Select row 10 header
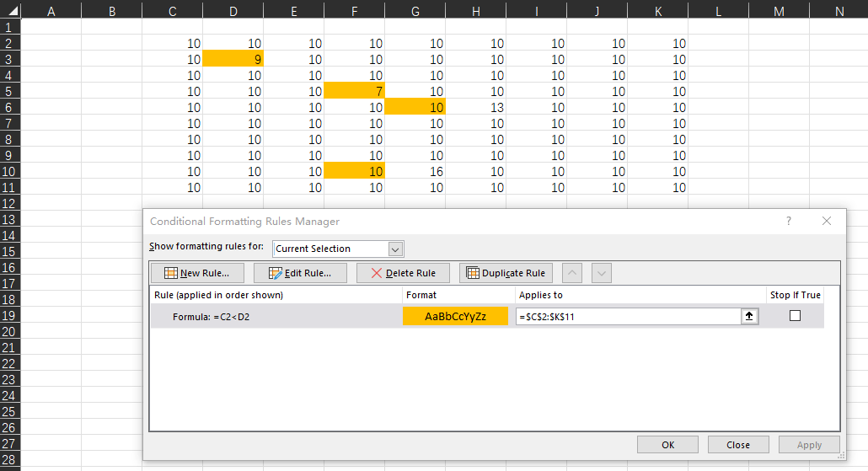This screenshot has height=471, width=868. [10, 172]
